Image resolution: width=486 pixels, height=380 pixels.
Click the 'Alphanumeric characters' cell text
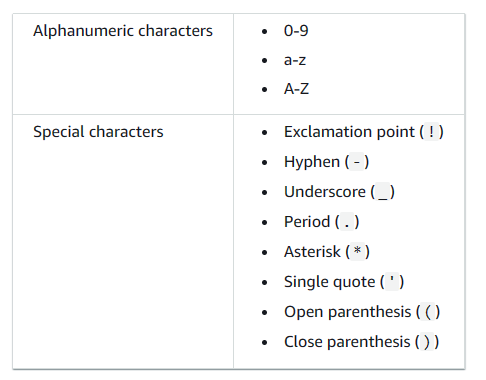(123, 31)
